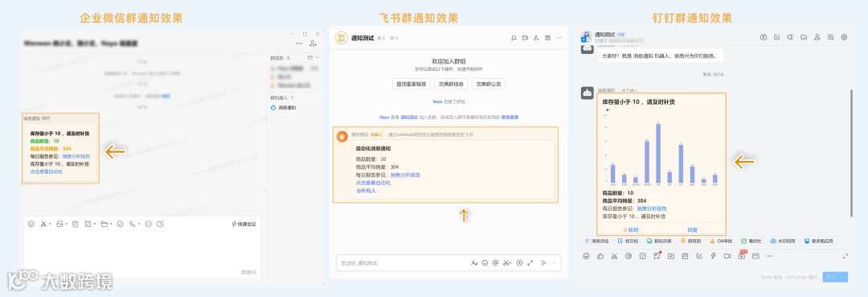Open DingTalk settings gear icon
The width and height of the screenshot is (868, 297).
tap(844, 37)
